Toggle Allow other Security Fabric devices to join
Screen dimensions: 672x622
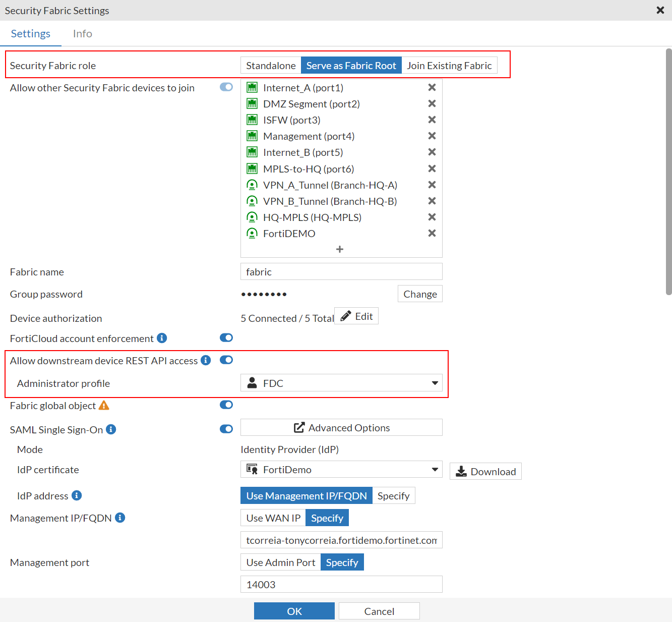(226, 87)
